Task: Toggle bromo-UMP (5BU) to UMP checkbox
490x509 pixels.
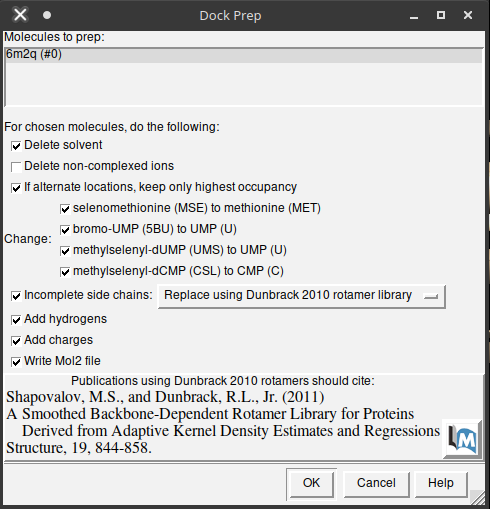Action: pos(65,230)
